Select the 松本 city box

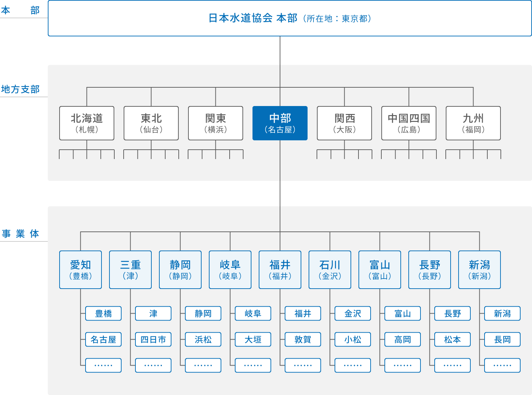452,340
